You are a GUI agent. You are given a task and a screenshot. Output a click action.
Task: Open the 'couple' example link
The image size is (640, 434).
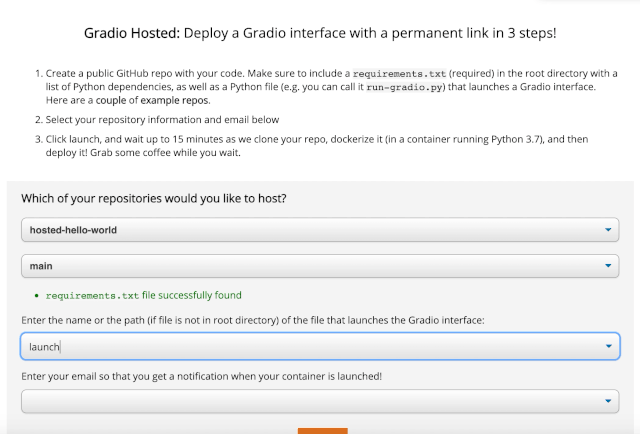[x=111, y=100]
